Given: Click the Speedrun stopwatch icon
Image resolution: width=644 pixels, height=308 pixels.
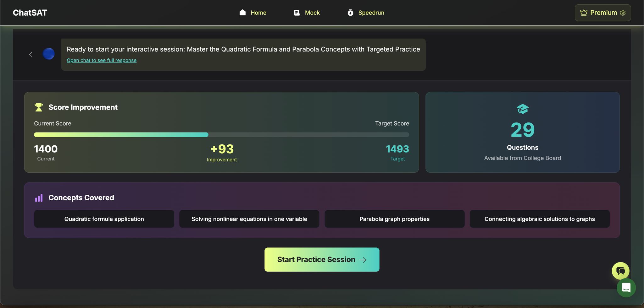Looking at the screenshot, I should coord(350,13).
